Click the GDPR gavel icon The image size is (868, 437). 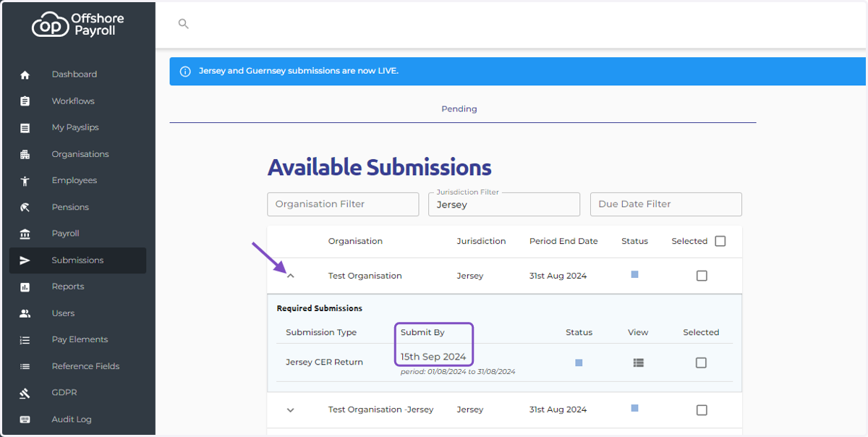pyautogui.click(x=25, y=393)
